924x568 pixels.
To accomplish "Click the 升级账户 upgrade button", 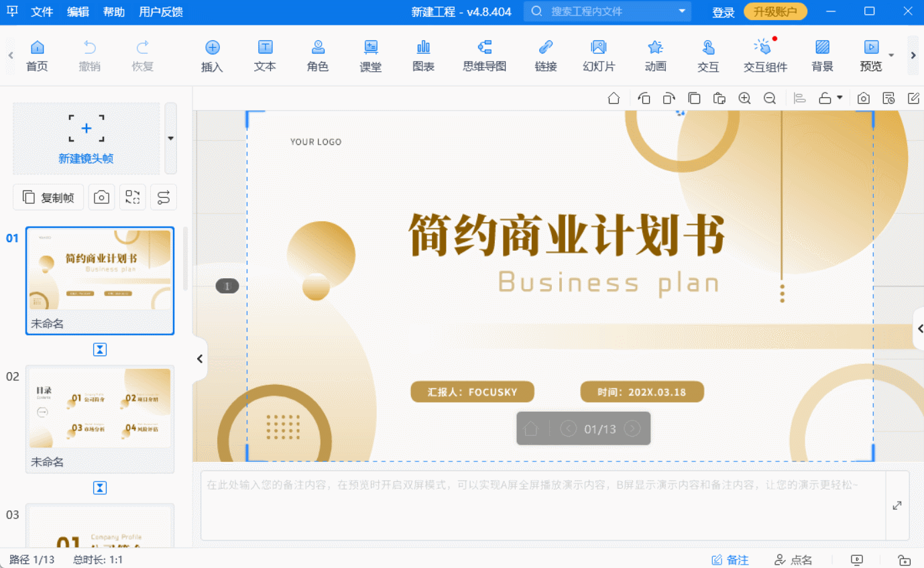I will 775,11.
